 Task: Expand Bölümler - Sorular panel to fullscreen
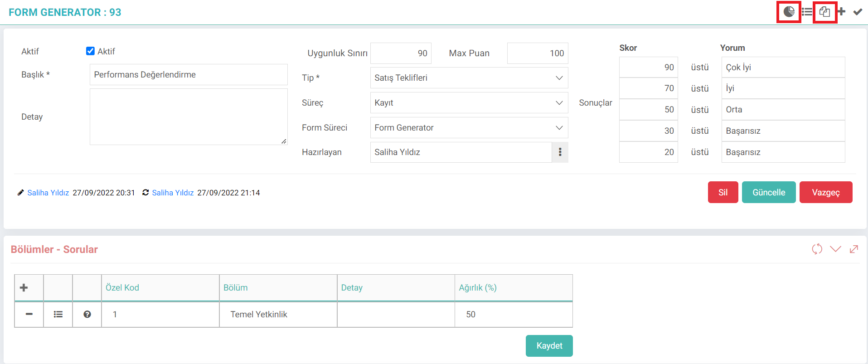tap(854, 249)
